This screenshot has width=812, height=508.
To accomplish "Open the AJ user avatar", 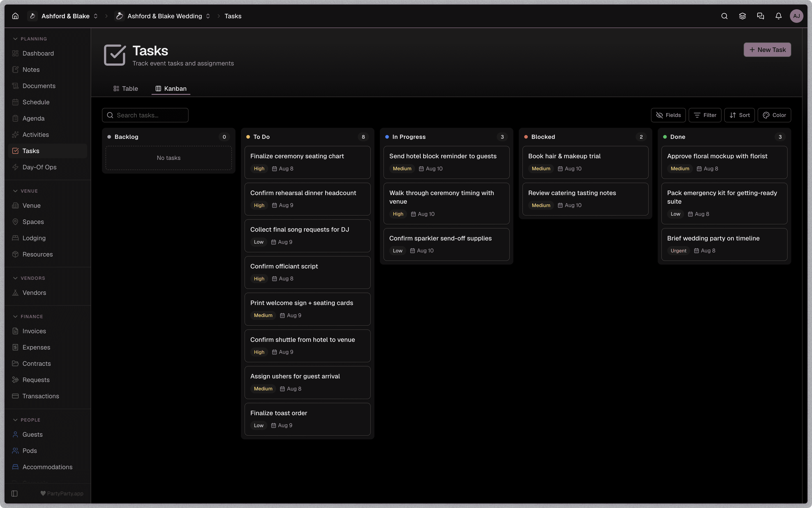I will coord(796,16).
